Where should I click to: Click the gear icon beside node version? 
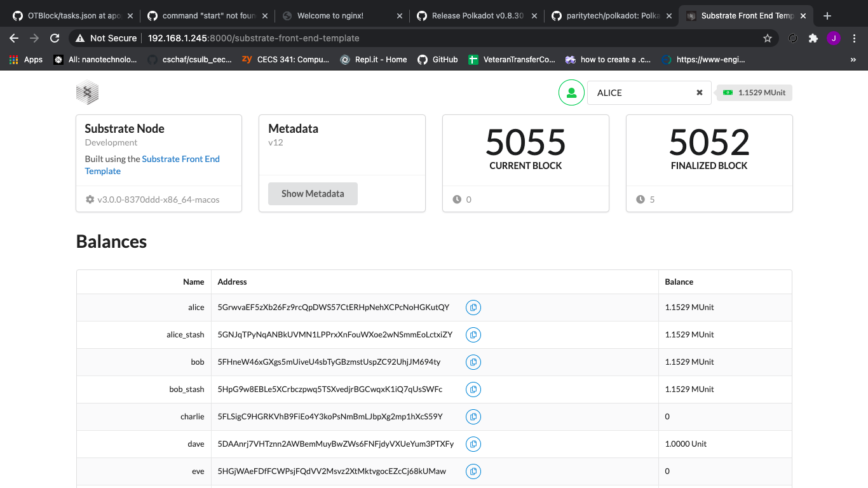pos(90,200)
